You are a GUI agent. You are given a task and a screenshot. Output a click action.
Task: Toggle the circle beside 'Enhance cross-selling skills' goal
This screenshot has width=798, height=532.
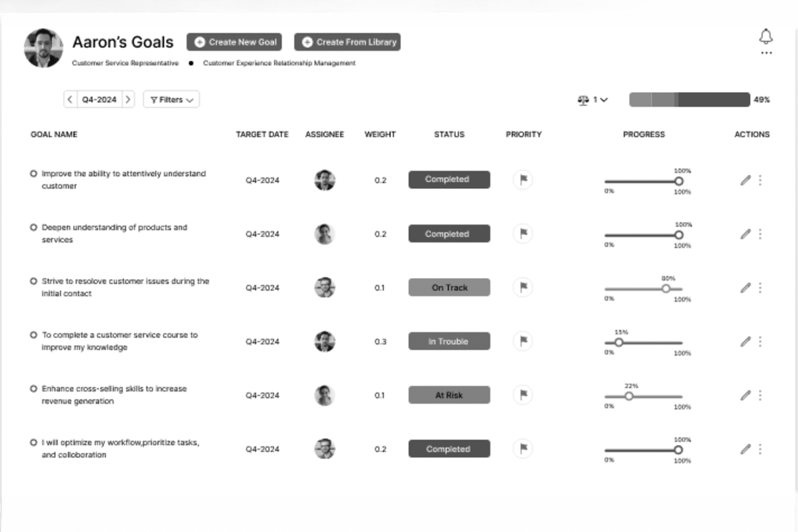coord(34,388)
